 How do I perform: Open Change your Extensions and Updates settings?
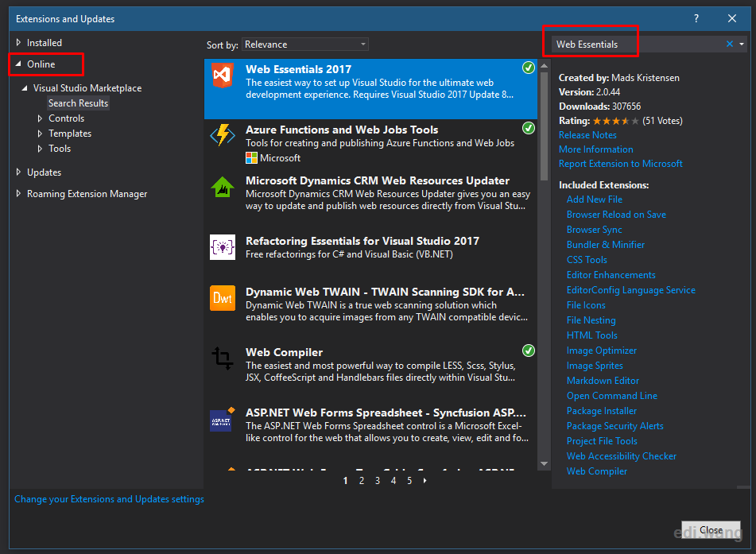tap(109, 499)
